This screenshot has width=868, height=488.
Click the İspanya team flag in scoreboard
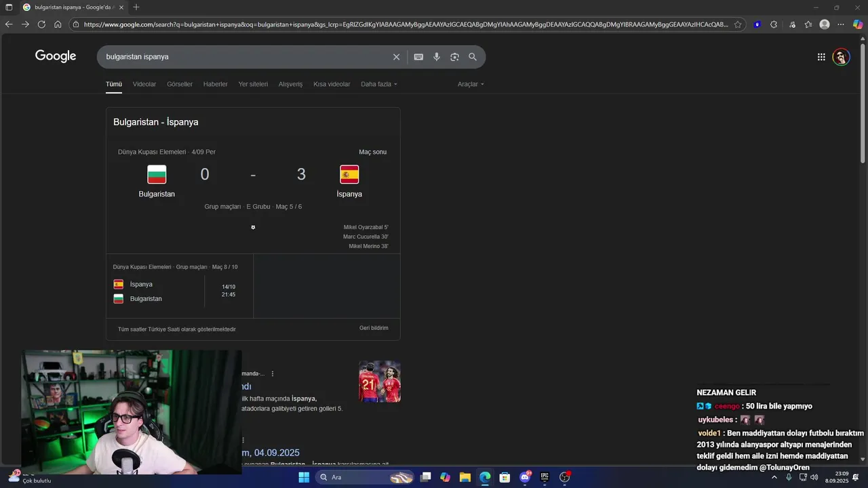point(349,174)
